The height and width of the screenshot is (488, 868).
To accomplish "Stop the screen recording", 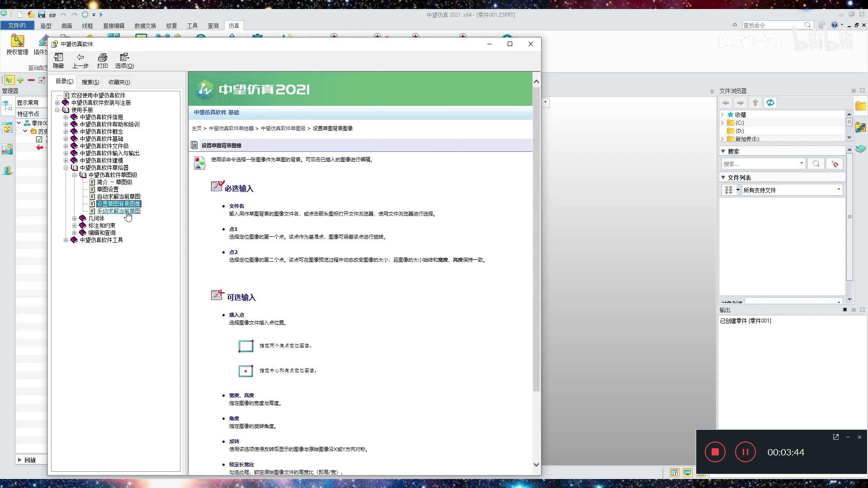I will 715,452.
